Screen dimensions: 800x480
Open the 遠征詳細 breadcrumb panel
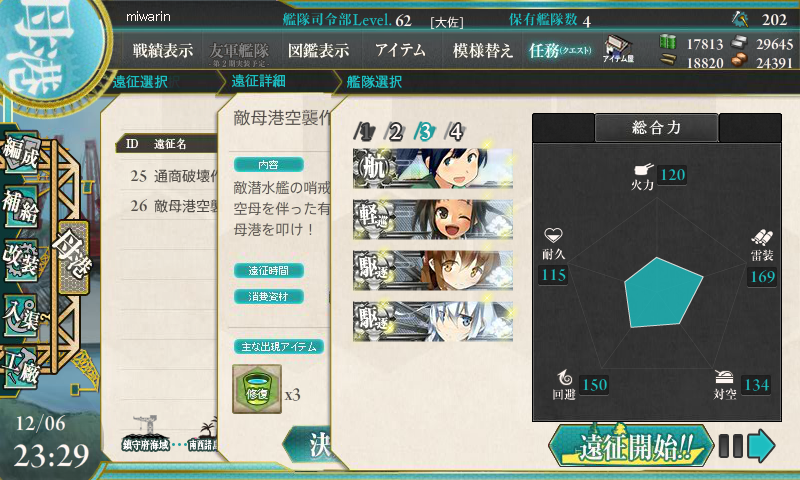pyautogui.click(x=258, y=81)
